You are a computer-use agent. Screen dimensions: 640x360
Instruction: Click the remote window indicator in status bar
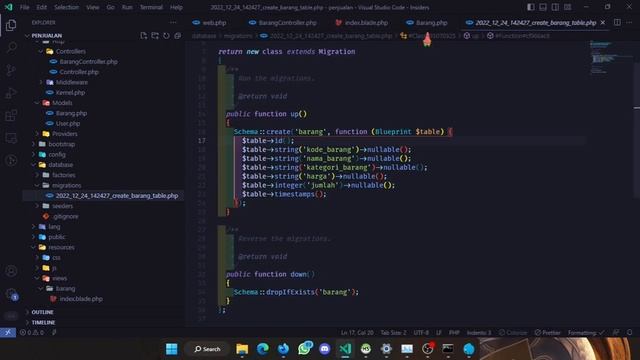pyautogui.click(x=8, y=333)
